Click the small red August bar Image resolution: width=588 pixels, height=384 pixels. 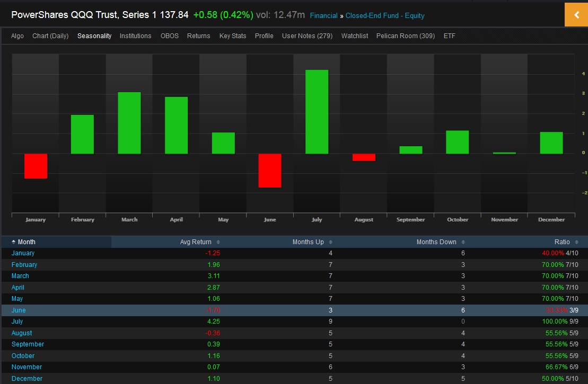(x=364, y=157)
